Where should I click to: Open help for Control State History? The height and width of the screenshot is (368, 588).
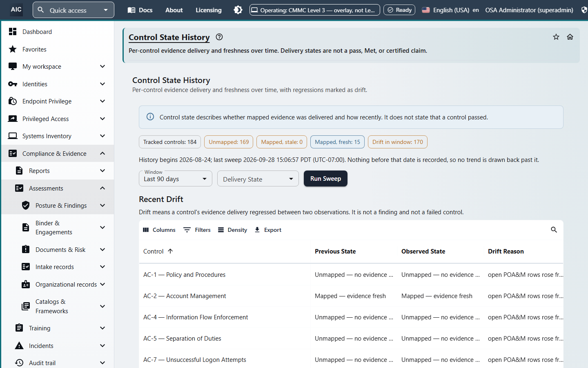[x=219, y=37]
